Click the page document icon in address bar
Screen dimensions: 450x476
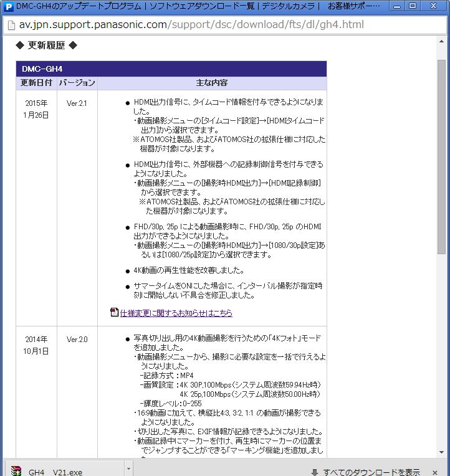[x=11, y=25]
